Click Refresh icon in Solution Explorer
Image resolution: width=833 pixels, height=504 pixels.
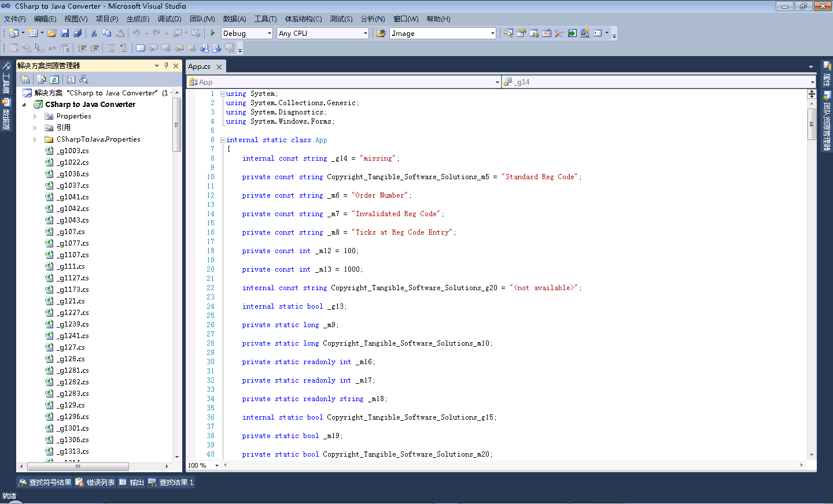pyautogui.click(x=54, y=79)
